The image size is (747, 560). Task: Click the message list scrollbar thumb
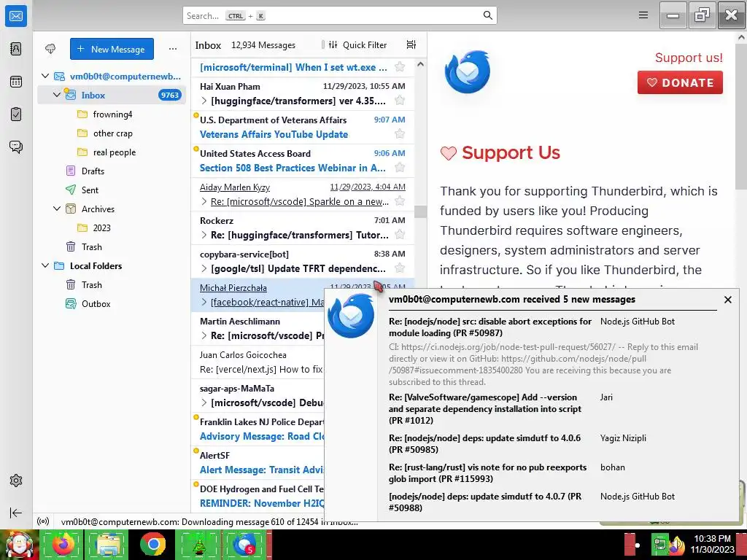tap(420, 211)
